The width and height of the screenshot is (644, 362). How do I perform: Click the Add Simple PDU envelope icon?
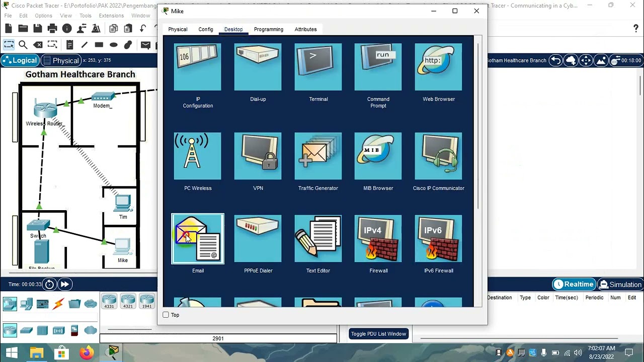point(145,45)
